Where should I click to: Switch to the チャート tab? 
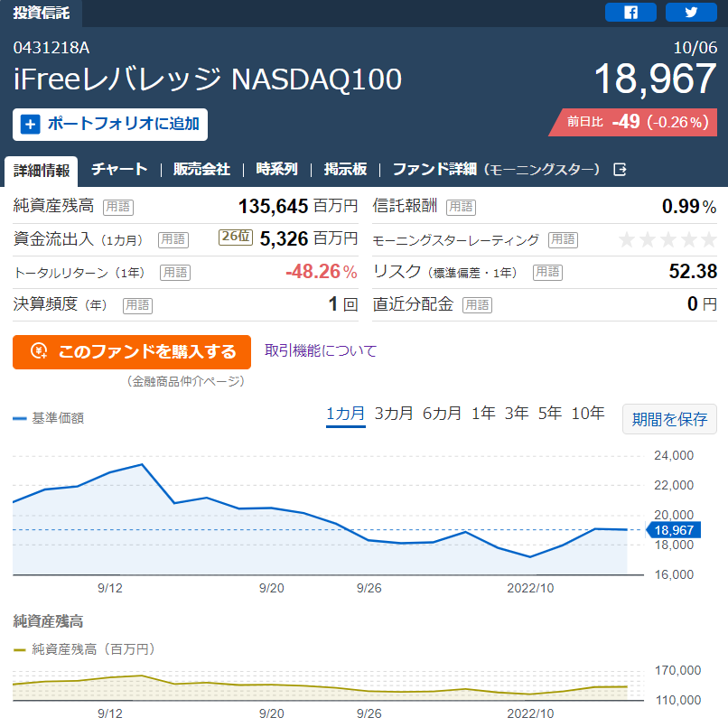pos(119,169)
